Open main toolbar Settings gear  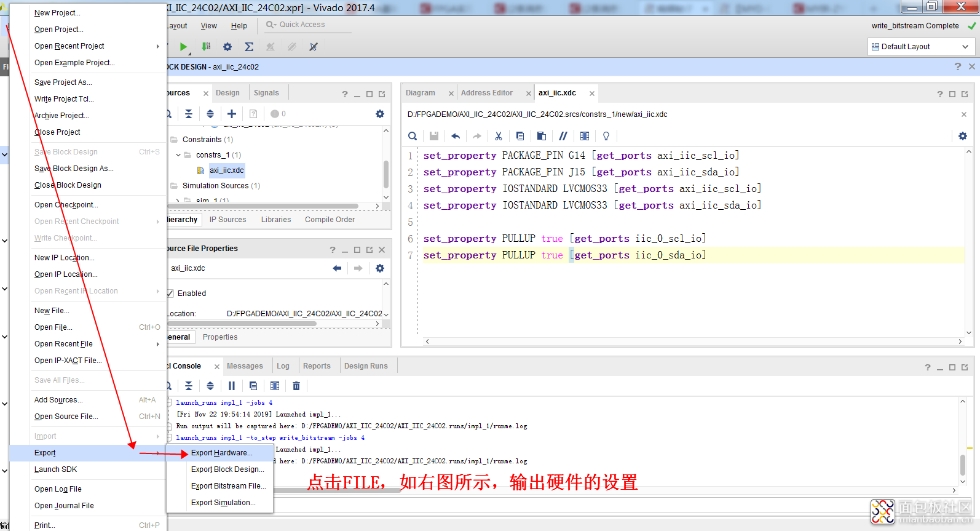tap(227, 47)
